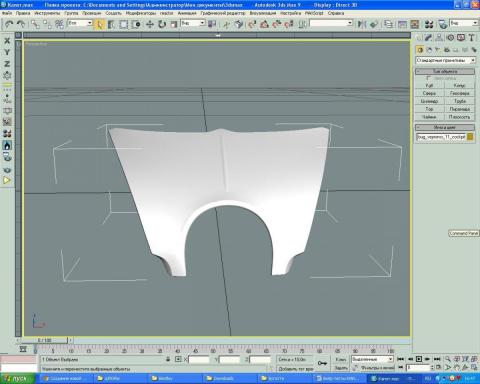
Task: Select the Select and Rotate tool
Action: [162, 24]
